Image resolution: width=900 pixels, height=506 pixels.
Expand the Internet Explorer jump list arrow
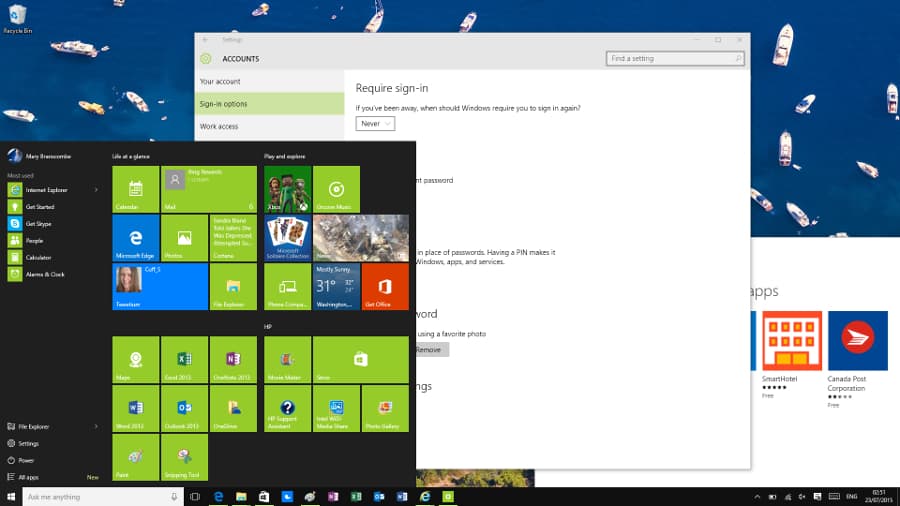point(96,190)
